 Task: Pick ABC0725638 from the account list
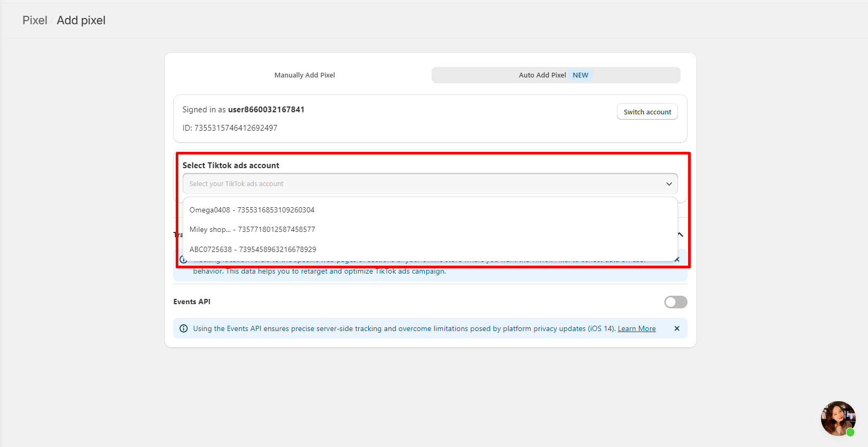(253, 249)
